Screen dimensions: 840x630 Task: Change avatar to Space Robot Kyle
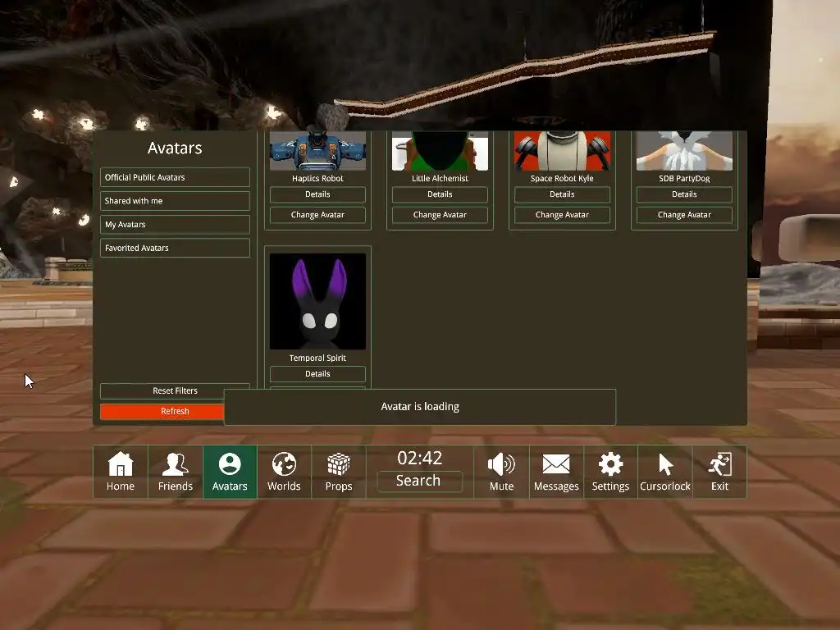pyautogui.click(x=562, y=215)
